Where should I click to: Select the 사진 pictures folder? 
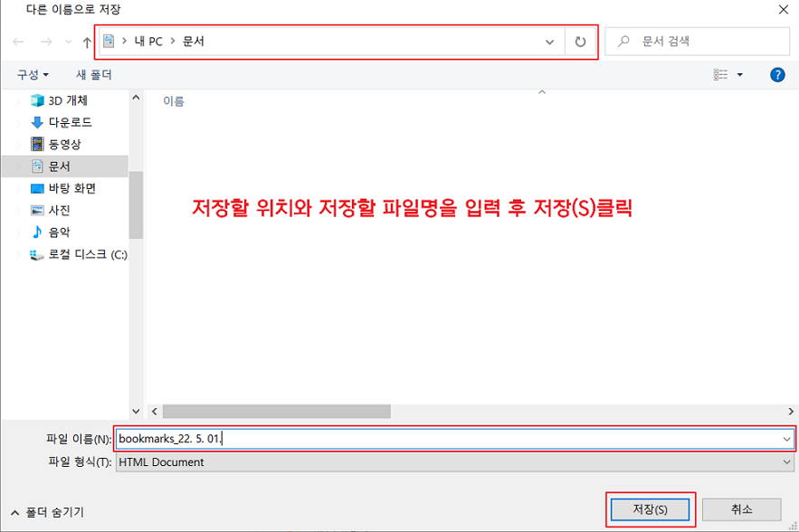(x=57, y=210)
